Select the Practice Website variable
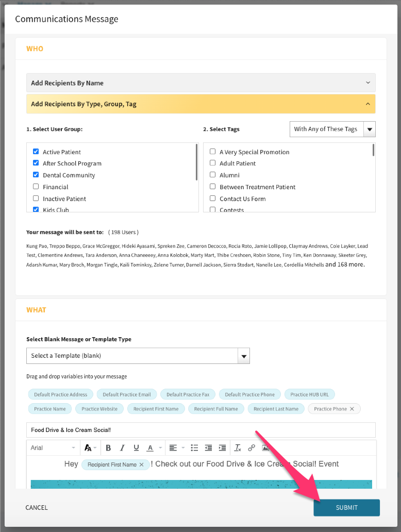Image resolution: width=401 pixels, height=532 pixels. [99, 409]
